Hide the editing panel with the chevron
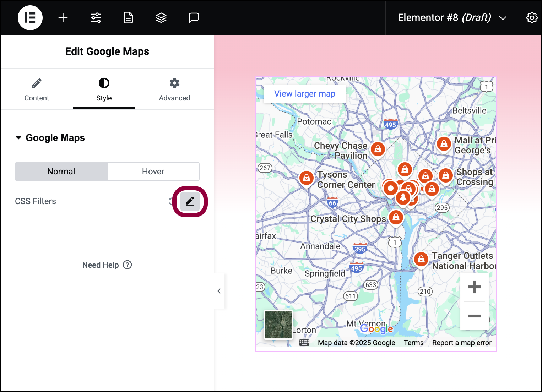The width and height of the screenshot is (542, 392). coord(219,291)
